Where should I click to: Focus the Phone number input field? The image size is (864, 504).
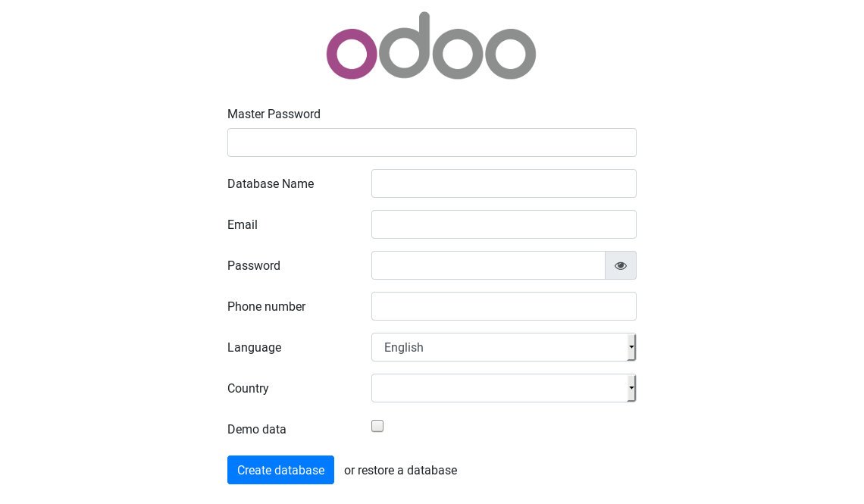coord(504,306)
